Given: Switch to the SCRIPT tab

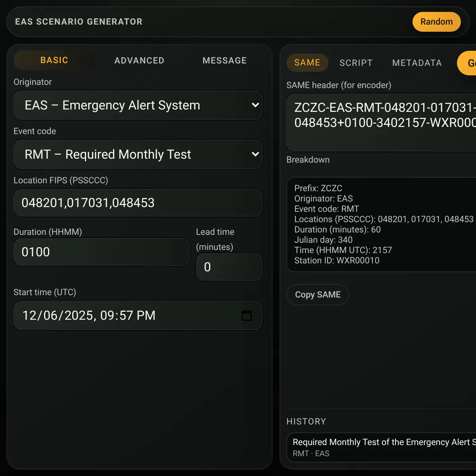Looking at the screenshot, I should (356, 63).
